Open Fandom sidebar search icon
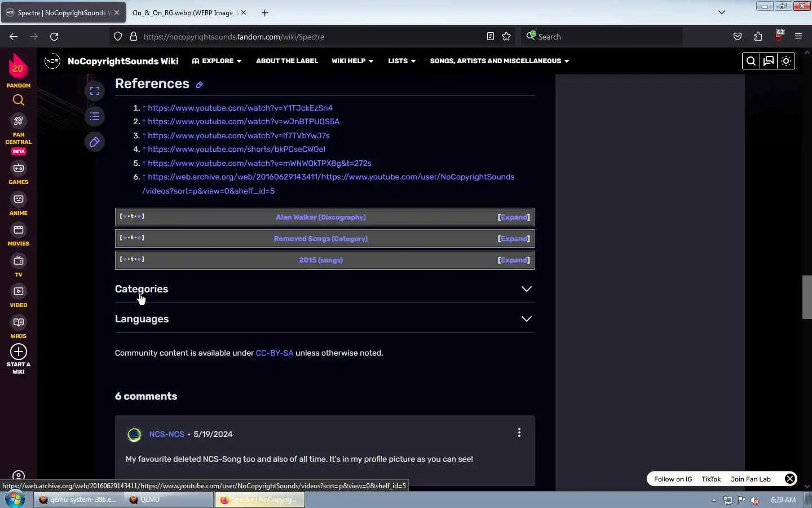 pyautogui.click(x=19, y=100)
